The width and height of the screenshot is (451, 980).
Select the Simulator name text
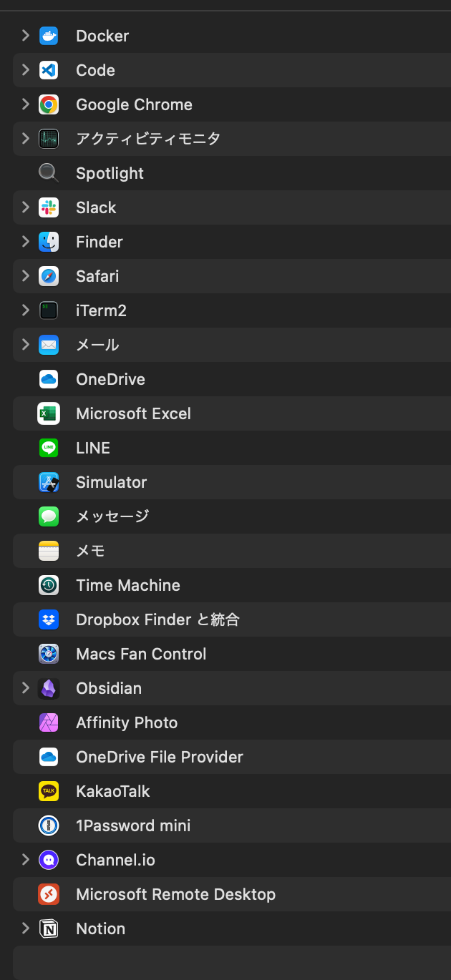(x=111, y=482)
